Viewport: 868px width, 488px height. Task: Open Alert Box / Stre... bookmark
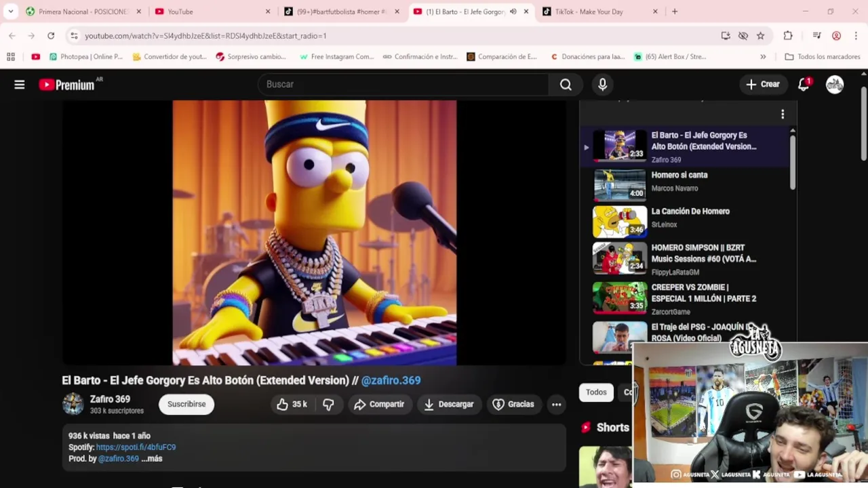click(x=670, y=57)
